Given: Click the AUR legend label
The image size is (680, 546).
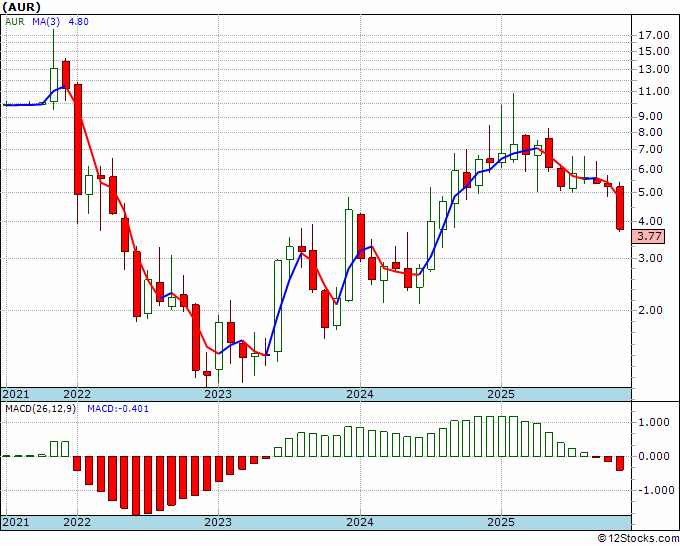Looking at the screenshot, I should pyautogui.click(x=15, y=21).
